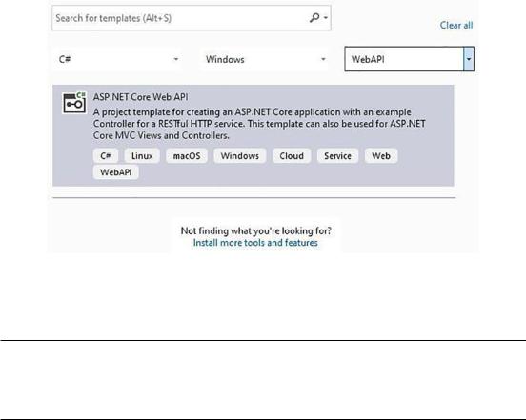Click the Cloud tag
This screenshot has width=526, height=420.
pos(292,156)
